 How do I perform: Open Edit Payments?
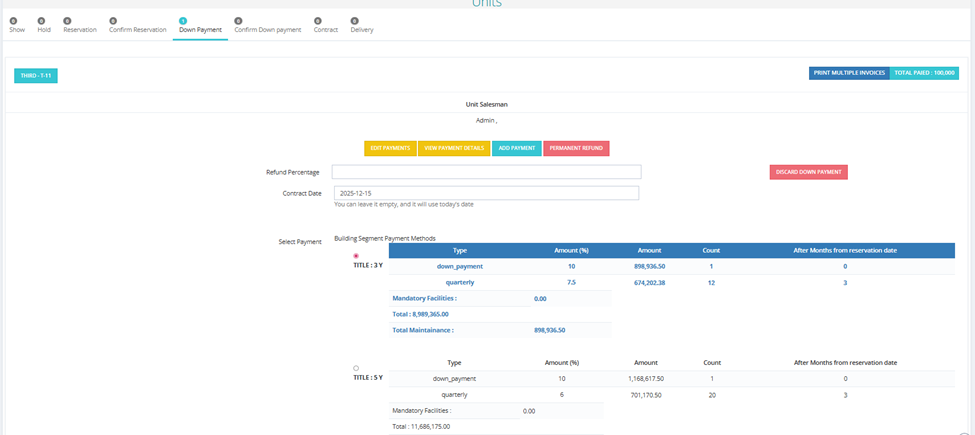coord(390,149)
